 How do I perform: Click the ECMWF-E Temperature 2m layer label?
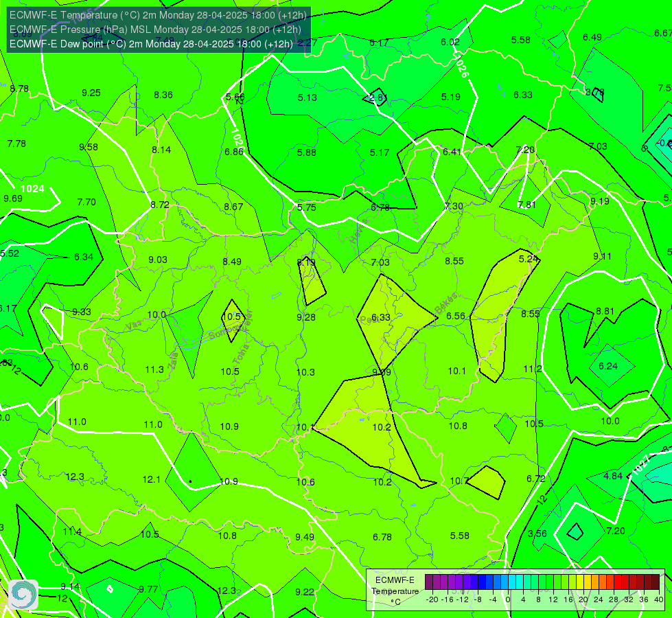tap(158, 15)
